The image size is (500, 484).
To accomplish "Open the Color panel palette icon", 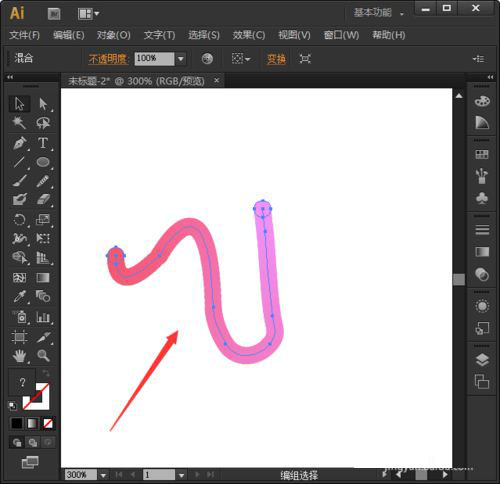I will click(x=482, y=101).
